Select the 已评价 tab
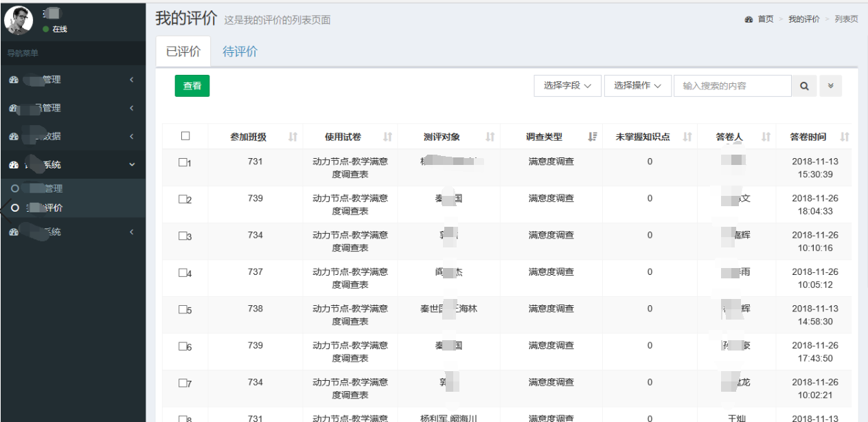The height and width of the screenshot is (422, 868). (x=183, y=52)
